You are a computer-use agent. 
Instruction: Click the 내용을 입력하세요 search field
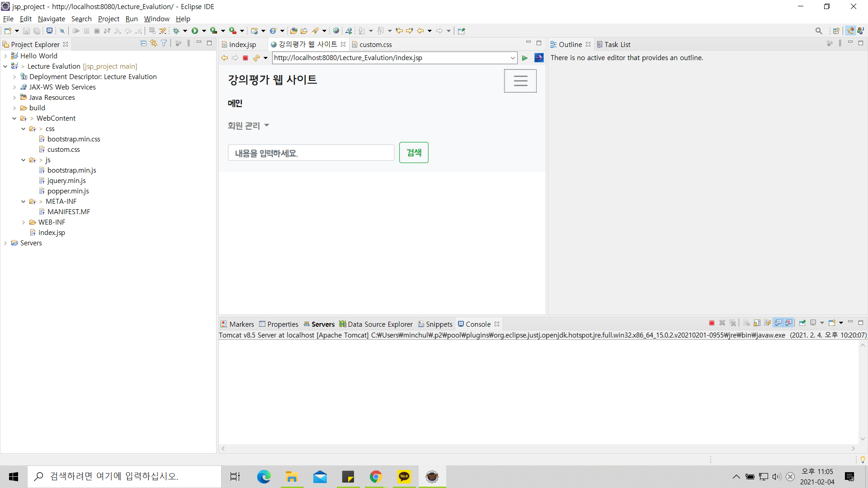[311, 153]
